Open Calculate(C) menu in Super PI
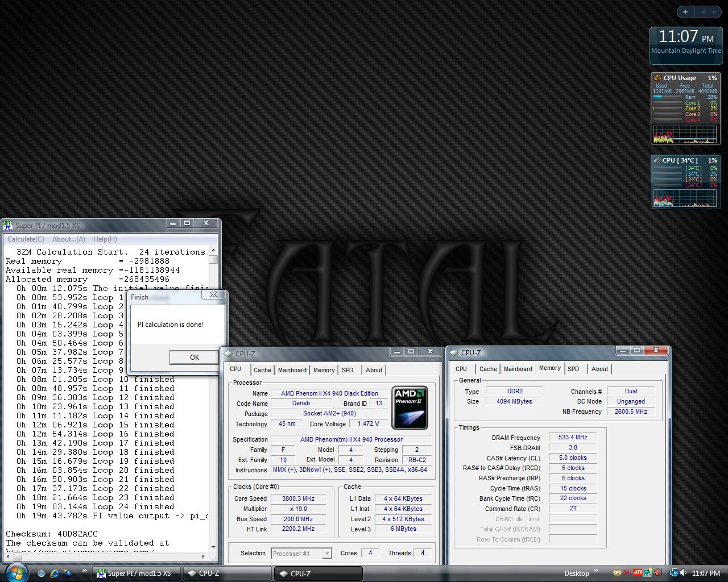Image resolution: width=728 pixels, height=582 pixels. tap(26, 239)
